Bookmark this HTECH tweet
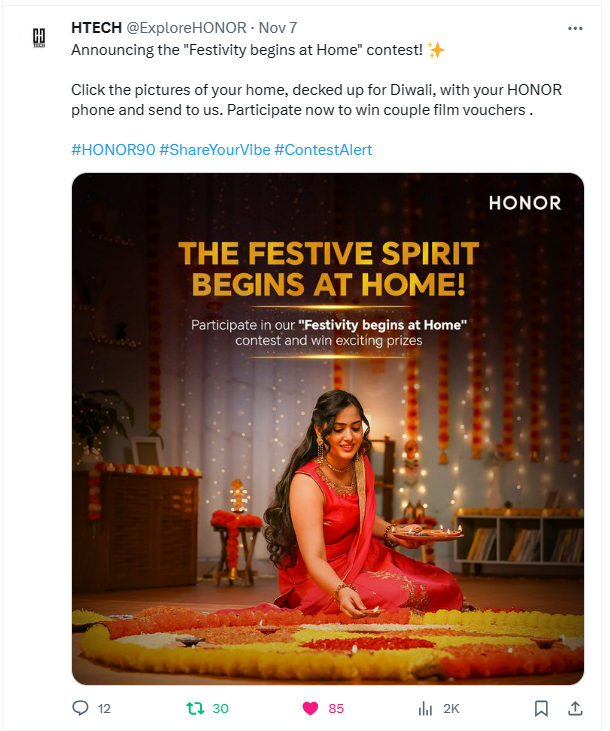 541,709
